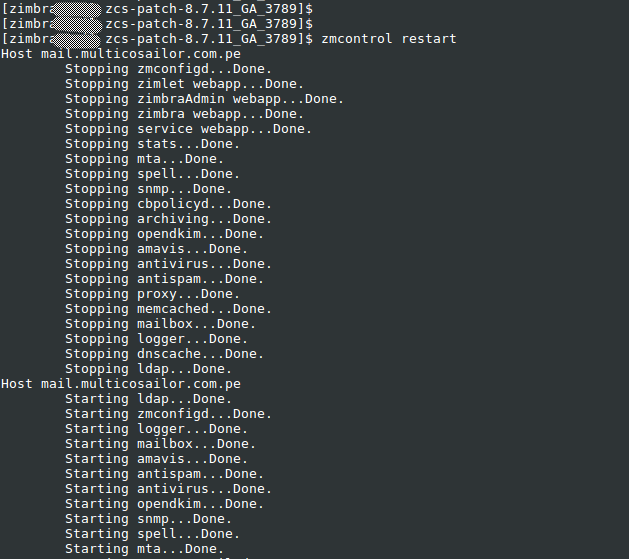
Task: Click the "Starting mta...Done." line
Action: click(144, 549)
